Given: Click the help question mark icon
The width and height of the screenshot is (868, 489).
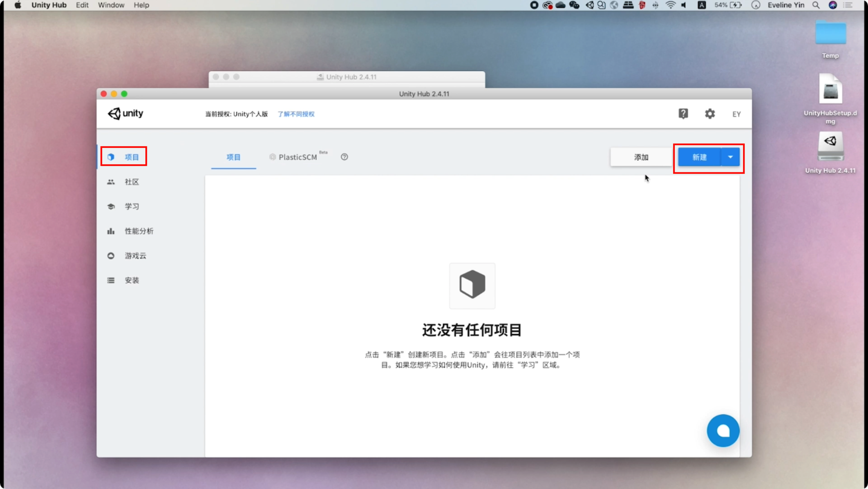Looking at the screenshot, I should [x=683, y=114].
